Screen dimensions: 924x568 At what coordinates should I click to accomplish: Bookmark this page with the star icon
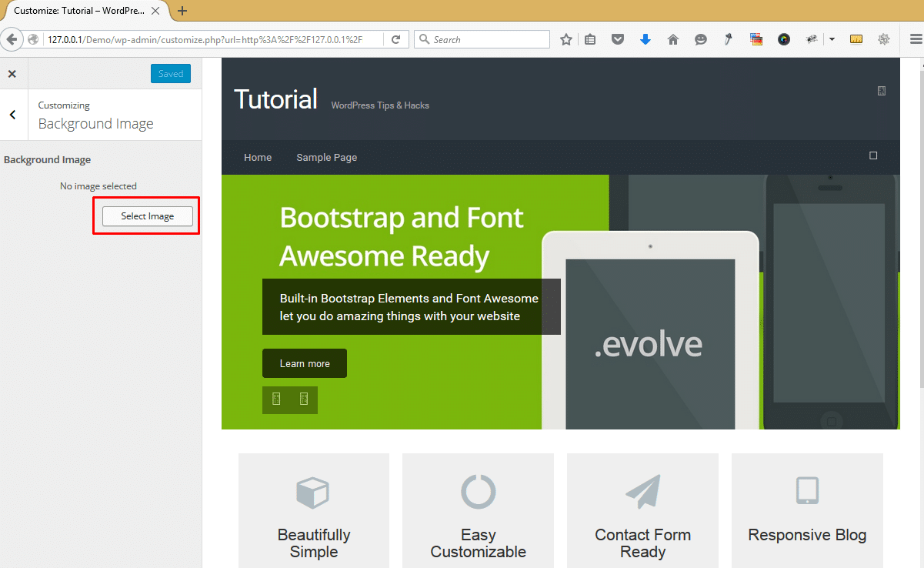click(566, 39)
